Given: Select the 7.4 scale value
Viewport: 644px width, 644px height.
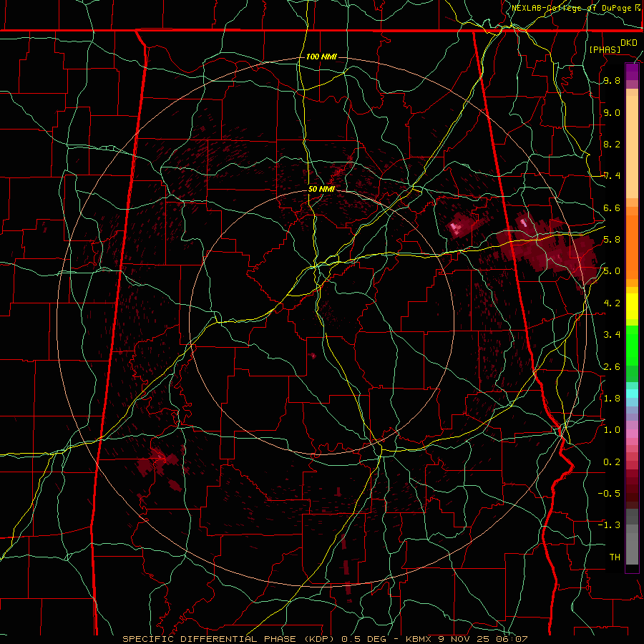Looking at the screenshot, I should coord(612,176).
